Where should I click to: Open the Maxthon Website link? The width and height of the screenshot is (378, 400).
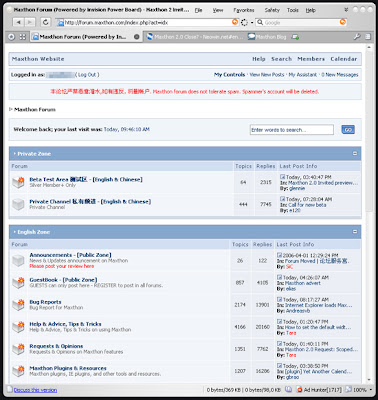click(38, 59)
